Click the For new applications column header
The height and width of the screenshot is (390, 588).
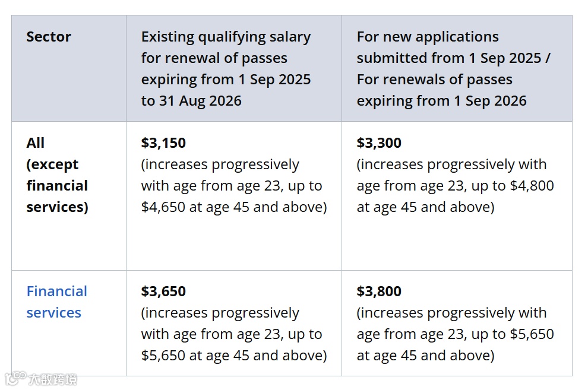click(454, 68)
